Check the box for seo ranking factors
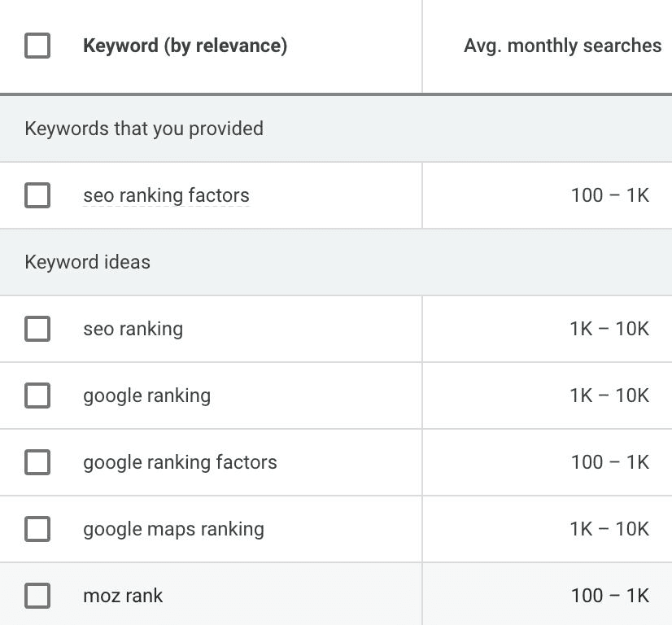This screenshot has width=672, height=625. click(x=37, y=195)
